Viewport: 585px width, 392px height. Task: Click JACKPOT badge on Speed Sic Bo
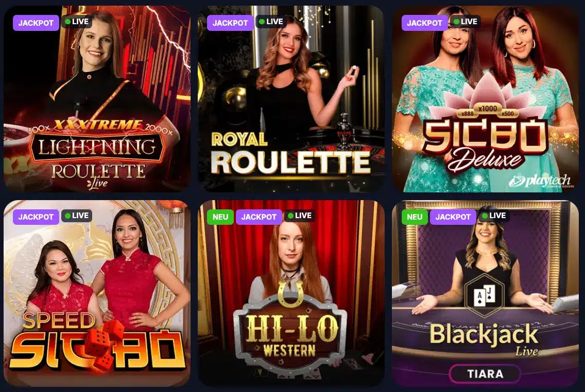click(36, 217)
